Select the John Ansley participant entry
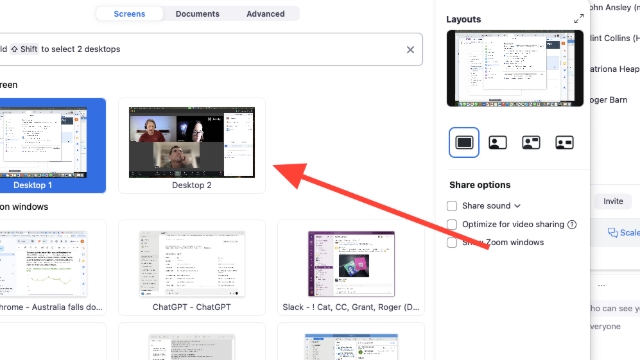Image resolution: width=640 pixels, height=360 pixels. (615, 7)
